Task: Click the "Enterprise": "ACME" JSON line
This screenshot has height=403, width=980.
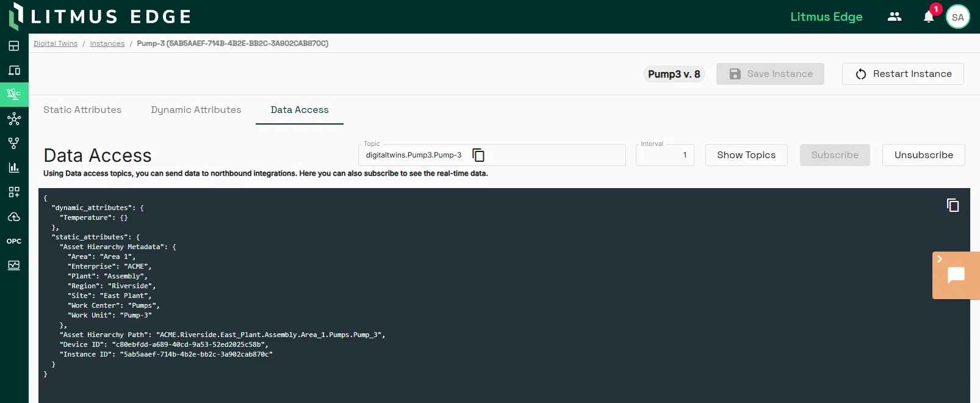Action: click(x=110, y=266)
